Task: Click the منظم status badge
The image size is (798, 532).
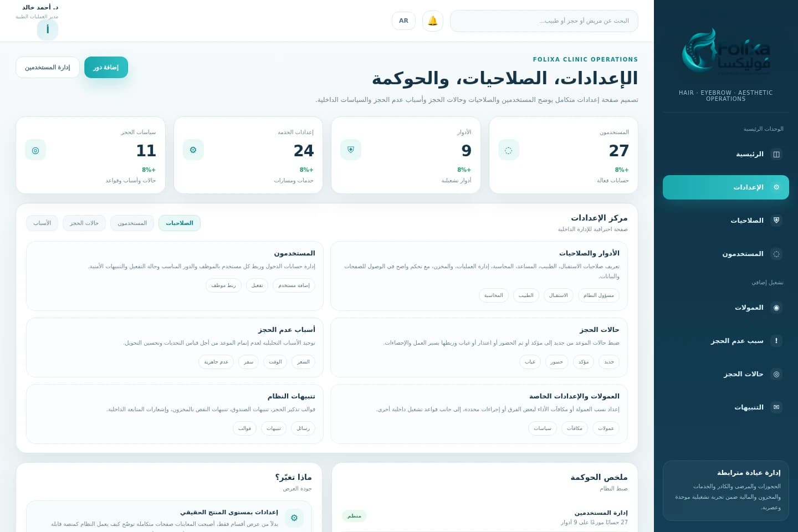Action: tap(354, 516)
